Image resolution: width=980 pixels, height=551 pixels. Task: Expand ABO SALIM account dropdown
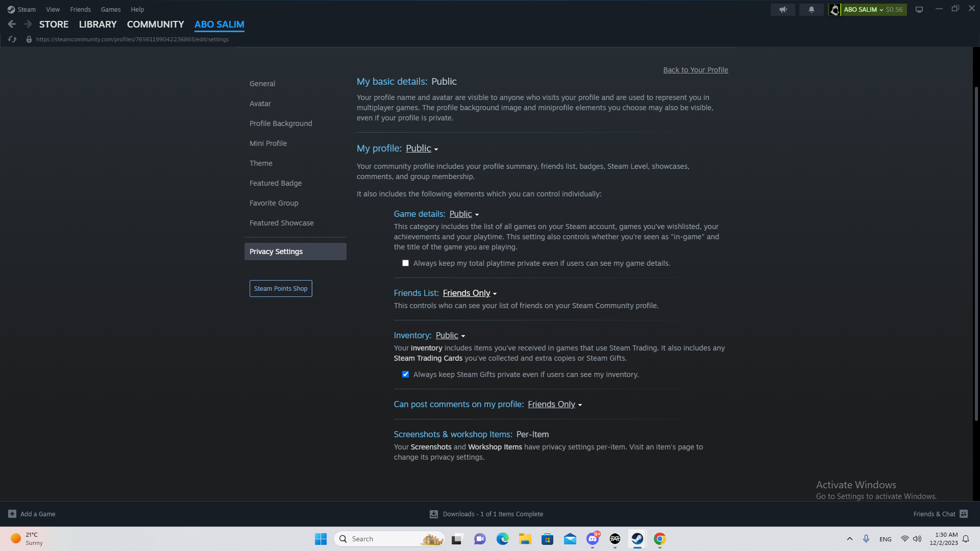[863, 10]
